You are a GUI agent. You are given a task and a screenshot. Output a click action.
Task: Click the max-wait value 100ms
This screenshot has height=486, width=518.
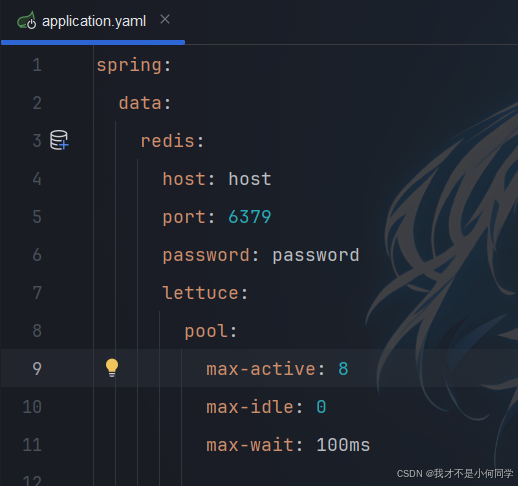point(343,445)
